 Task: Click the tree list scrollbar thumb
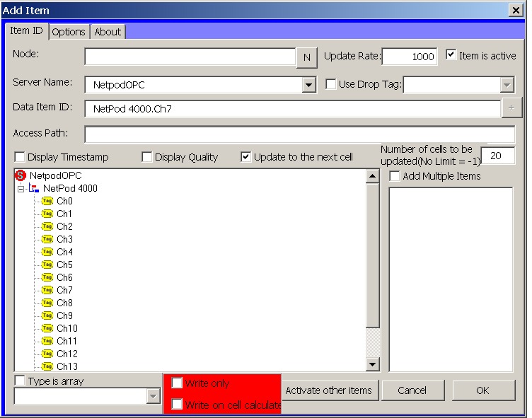[x=373, y=255]
